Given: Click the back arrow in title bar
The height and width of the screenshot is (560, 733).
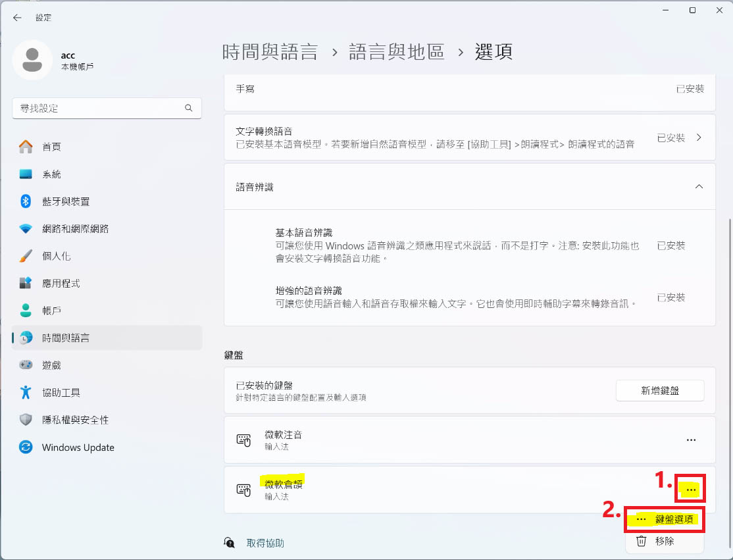Looking at the screenshot, I should [17, 18].
